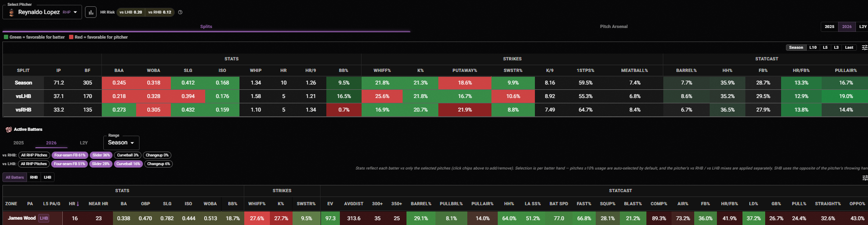868x225 pixels.
Task: Click the vs LHB 0.20 HR risk pill
Action: click(131, 12)
